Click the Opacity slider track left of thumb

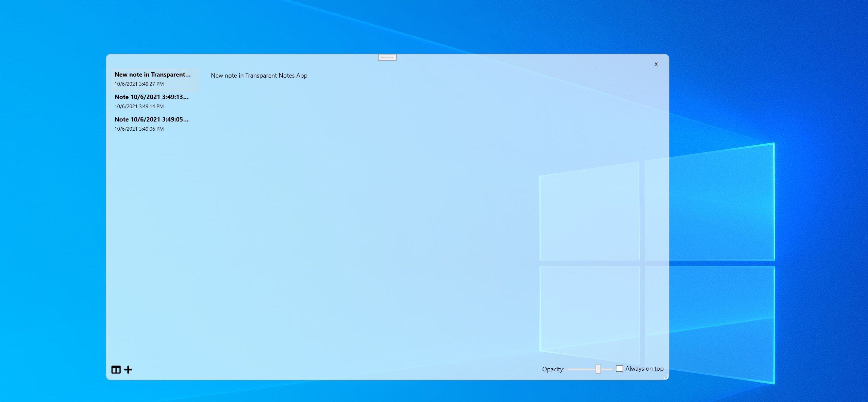(580, 369)
